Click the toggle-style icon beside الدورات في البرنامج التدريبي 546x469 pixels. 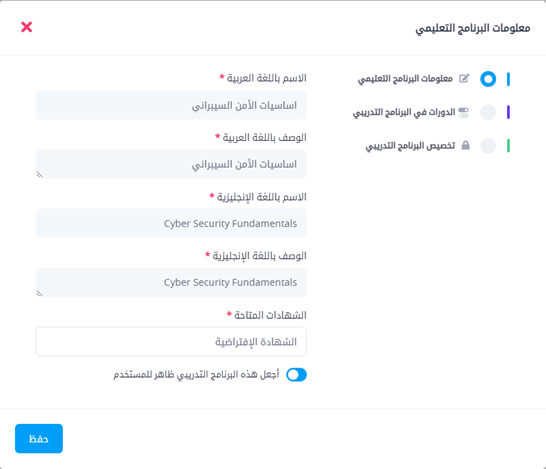coord(463,112)
